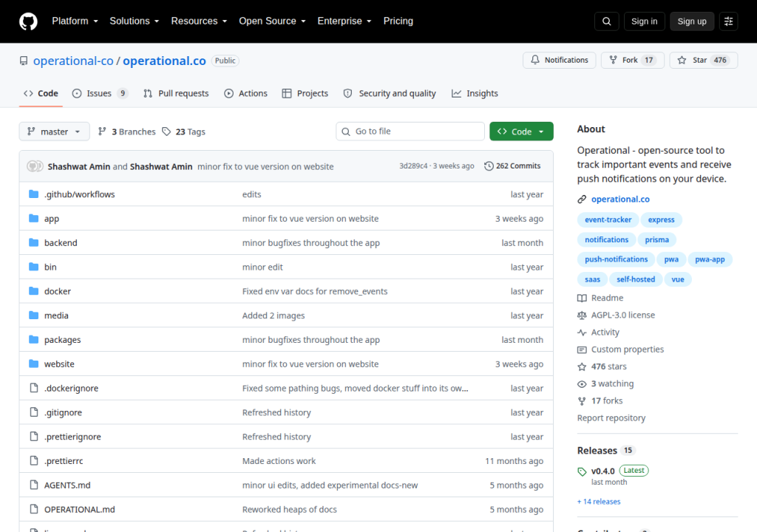Switch to the Issues tab
Viewport: 757px width, 532px height.
[x=100, y=93]
